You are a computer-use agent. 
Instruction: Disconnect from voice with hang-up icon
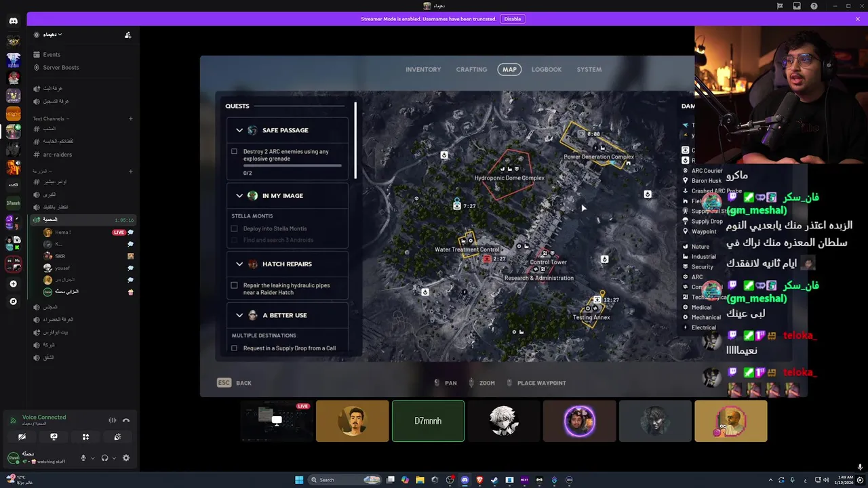[125, 420]
